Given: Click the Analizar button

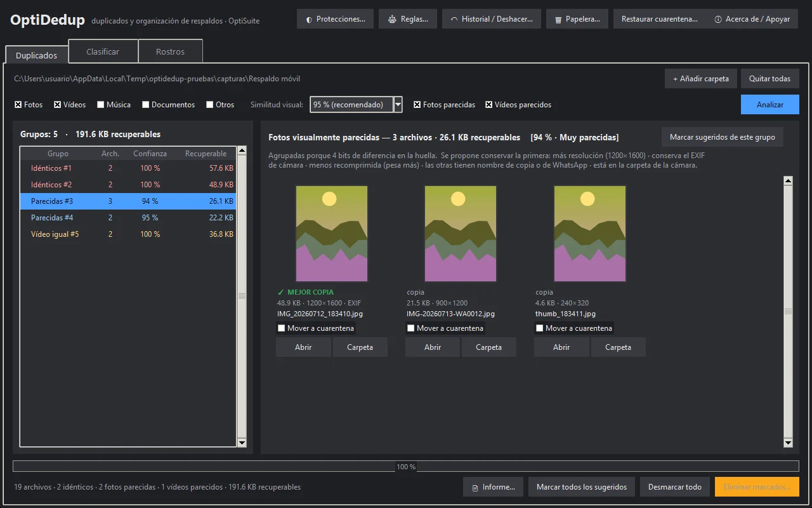Looking at the screenshot, I should 770,105.
